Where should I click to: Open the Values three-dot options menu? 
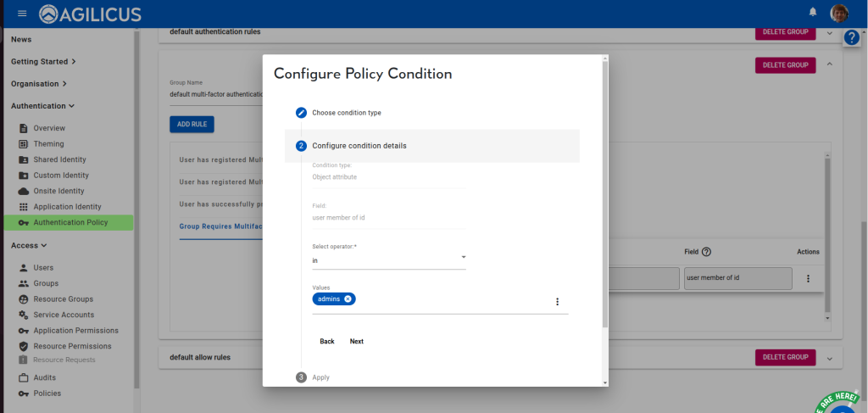(557, 302)
